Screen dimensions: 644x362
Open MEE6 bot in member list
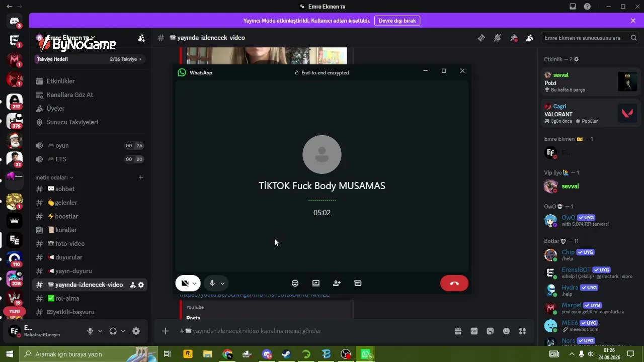[x=590, y=326]
